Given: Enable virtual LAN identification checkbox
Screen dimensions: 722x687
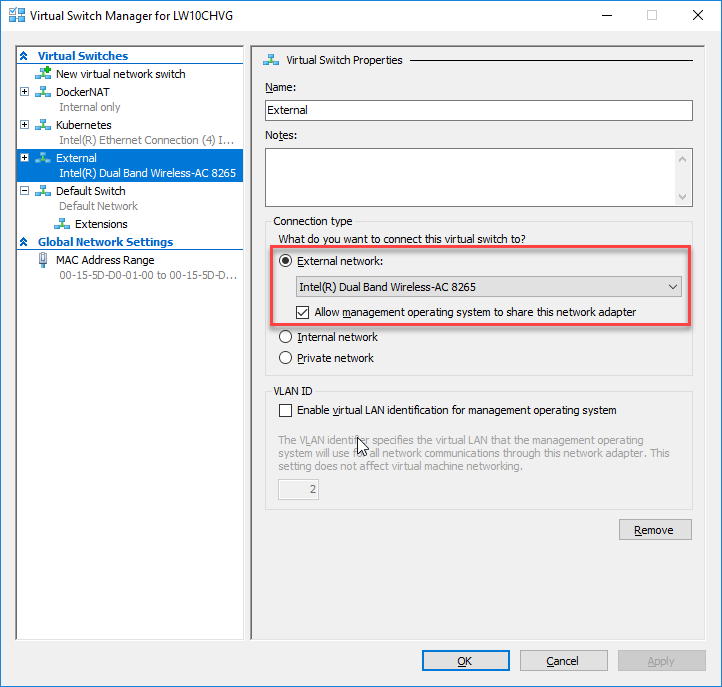Looking at the screenshot, I should (285, 410).
